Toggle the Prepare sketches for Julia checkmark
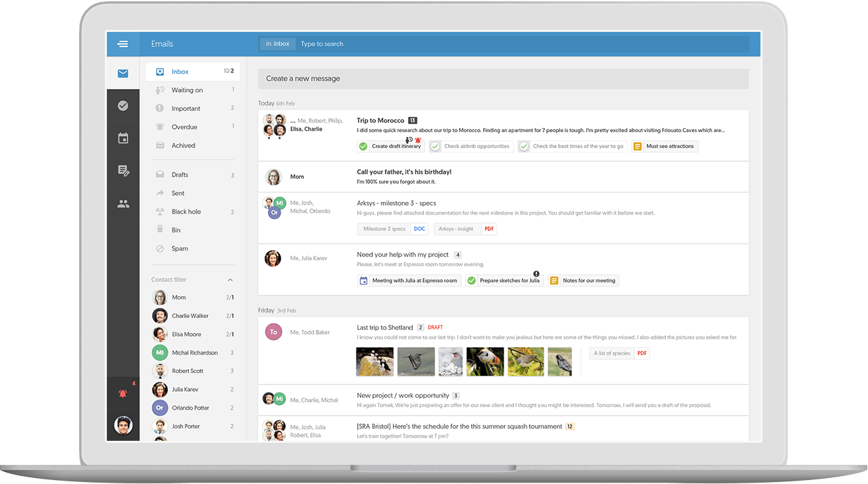Image resolution: width=868 pixels, height=484 pixels. click(471, 281)
